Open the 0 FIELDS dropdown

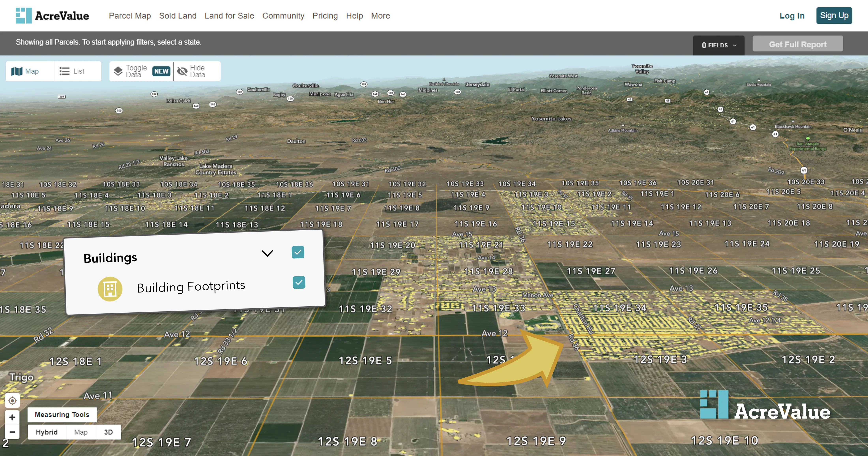point(718,45)
